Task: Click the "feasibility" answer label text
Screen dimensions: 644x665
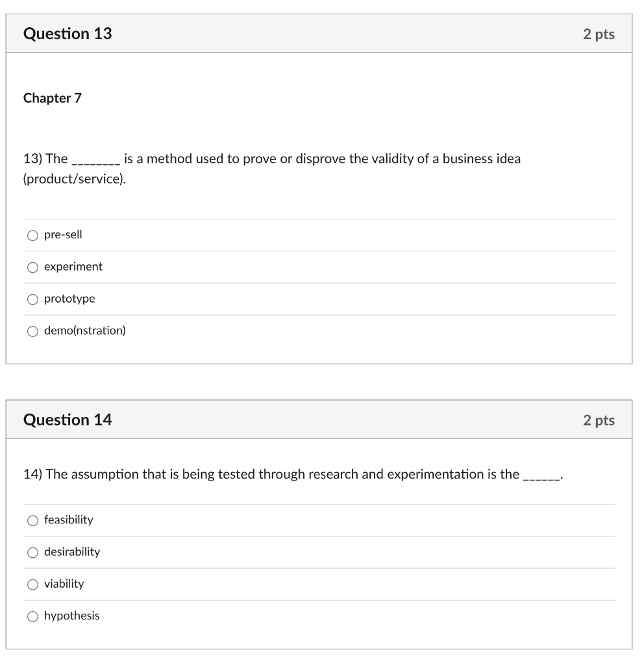Action: click(68, 520)
